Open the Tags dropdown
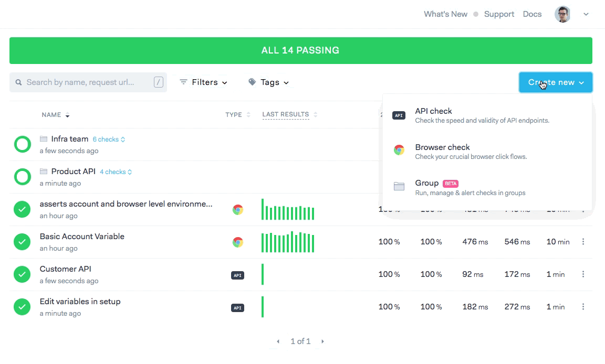The height and width of the screenshot is (364, 605). pyautogui.click(x=269, y=82)
